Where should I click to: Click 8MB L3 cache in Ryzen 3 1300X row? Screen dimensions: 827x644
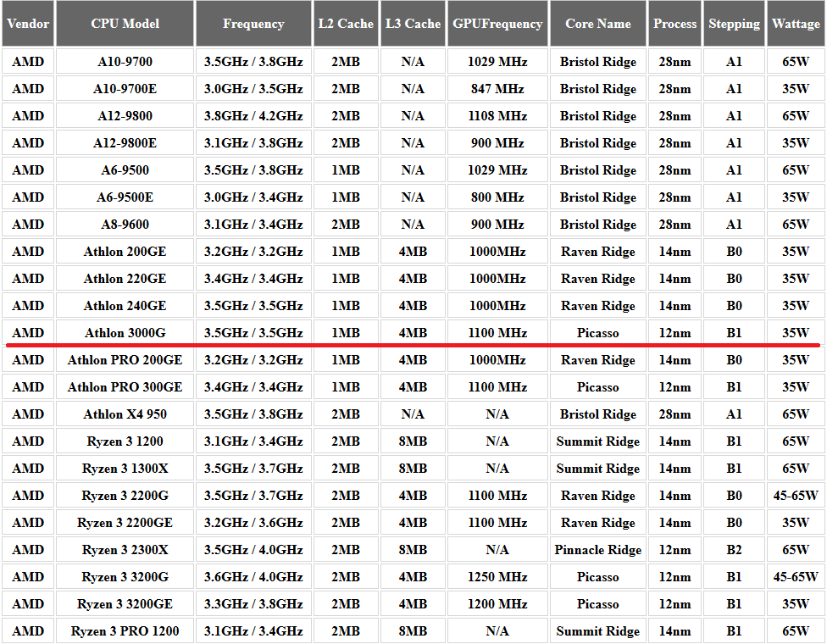413,469
